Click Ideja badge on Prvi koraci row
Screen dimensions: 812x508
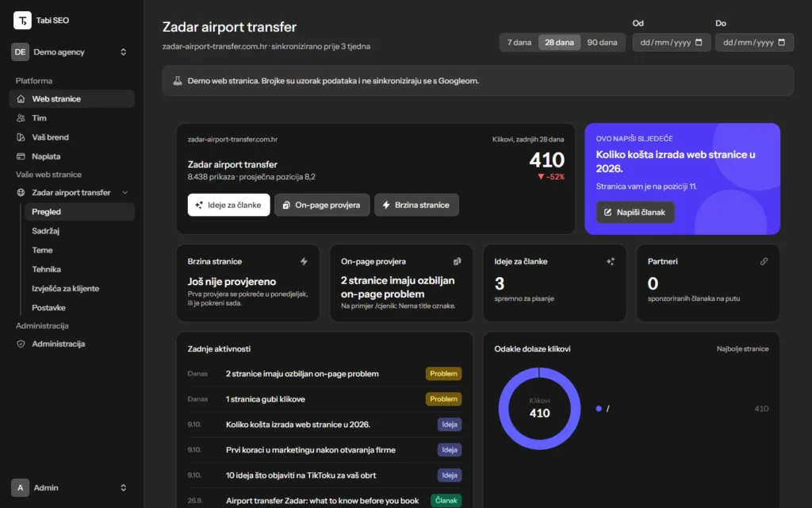tap(450, 449)
